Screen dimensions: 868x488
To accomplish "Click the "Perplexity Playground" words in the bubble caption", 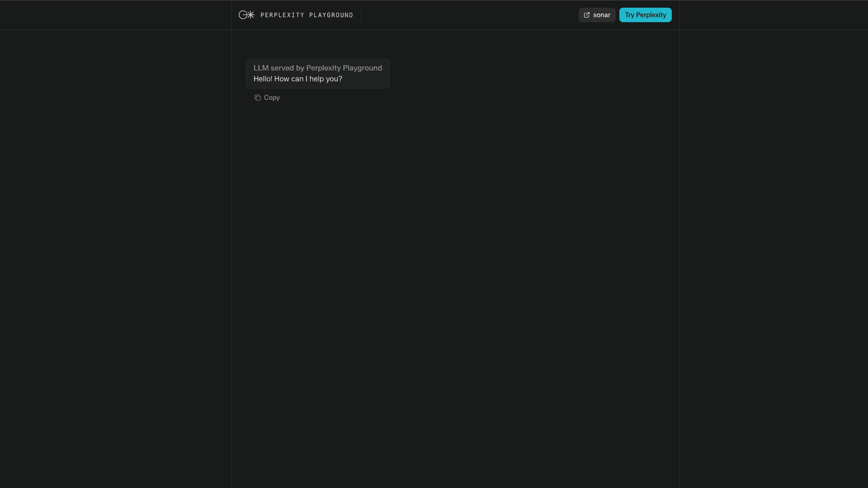I will point(344,68).
